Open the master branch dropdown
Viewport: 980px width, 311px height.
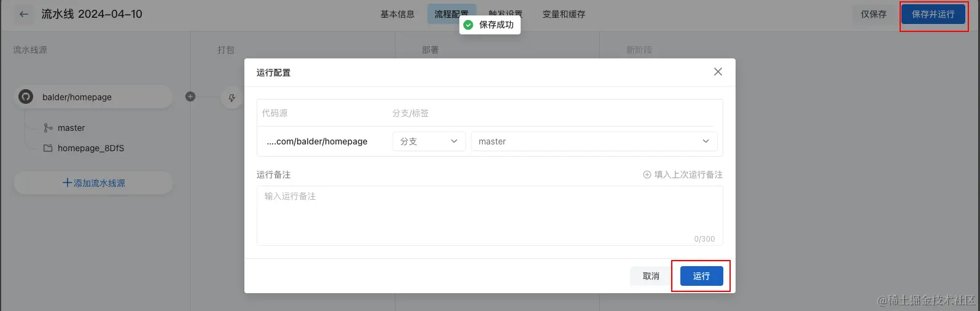(594, 141)
